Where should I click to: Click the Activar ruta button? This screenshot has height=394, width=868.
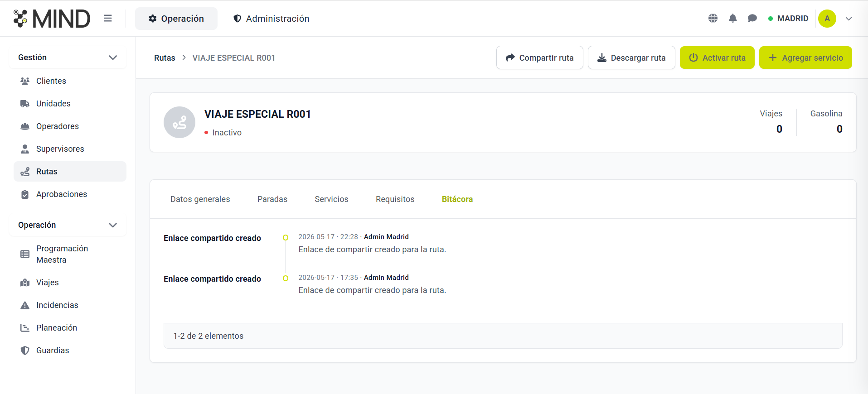(x=717, y=58)
